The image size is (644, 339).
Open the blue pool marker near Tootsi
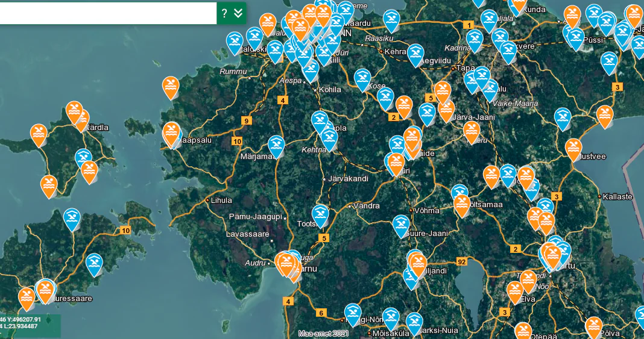pos(320,215)
